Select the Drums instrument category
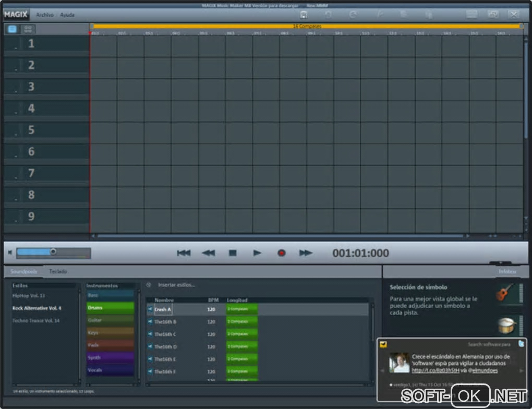 point(110,308)
